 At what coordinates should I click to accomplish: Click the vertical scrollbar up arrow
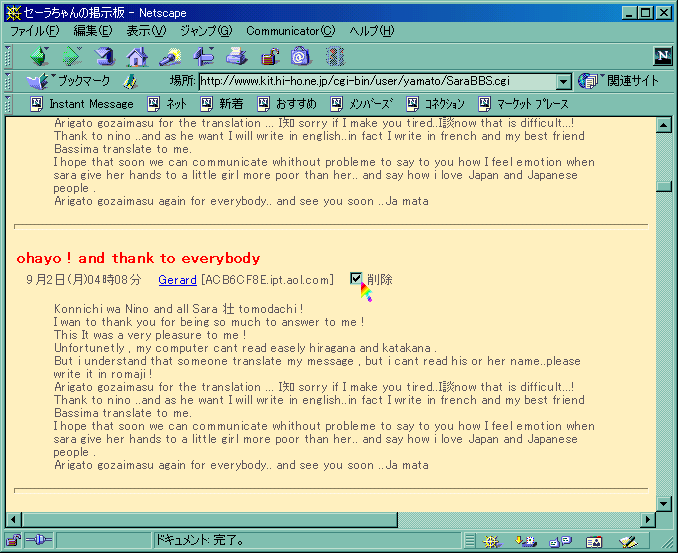(x=664, y=125)
